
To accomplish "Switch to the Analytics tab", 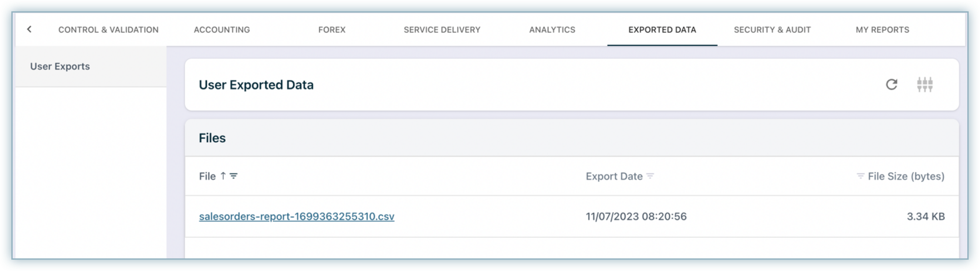I will 552,30.
